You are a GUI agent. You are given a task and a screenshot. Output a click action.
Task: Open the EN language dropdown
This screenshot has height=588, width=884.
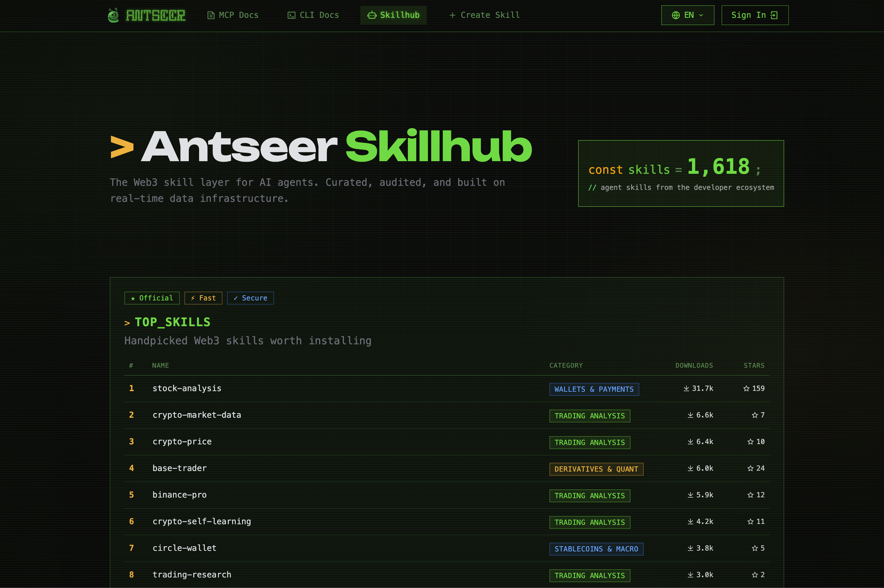[687, 15]
